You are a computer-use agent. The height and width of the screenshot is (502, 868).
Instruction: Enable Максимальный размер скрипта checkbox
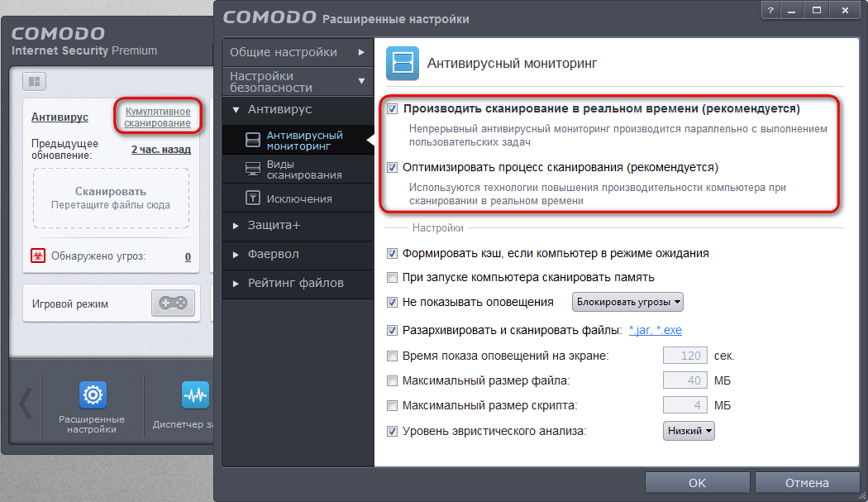[x=392, y=405]
